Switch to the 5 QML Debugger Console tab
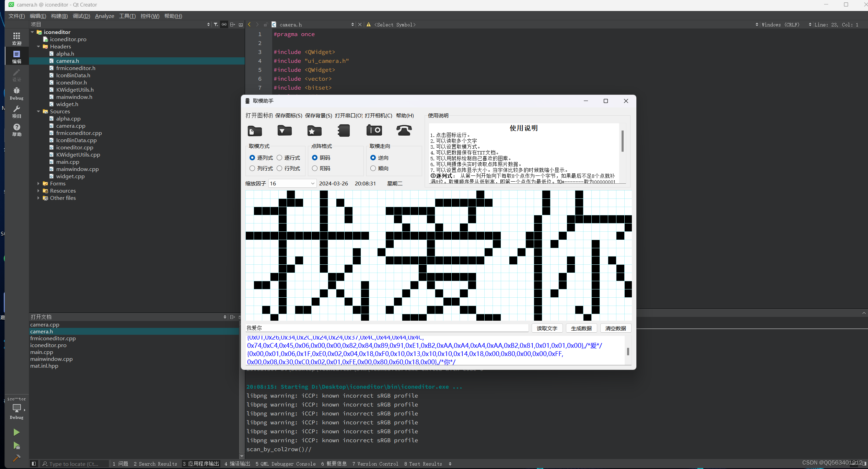 click(286, 464)
